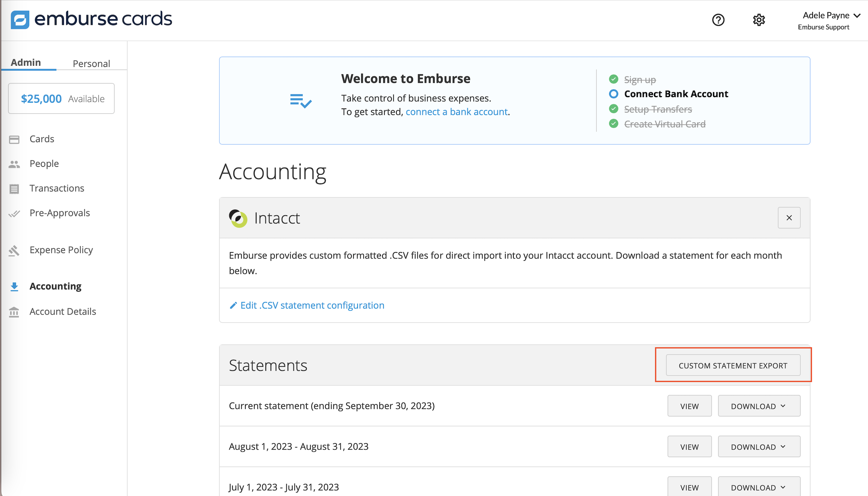Click the July 1, 2023 - July 31, 2023 text

click(x=284, y=487)
